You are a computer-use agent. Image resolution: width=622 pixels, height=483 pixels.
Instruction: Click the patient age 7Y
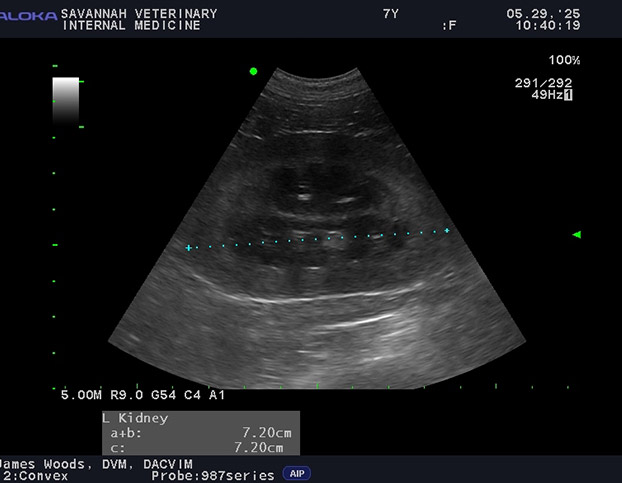391,14
